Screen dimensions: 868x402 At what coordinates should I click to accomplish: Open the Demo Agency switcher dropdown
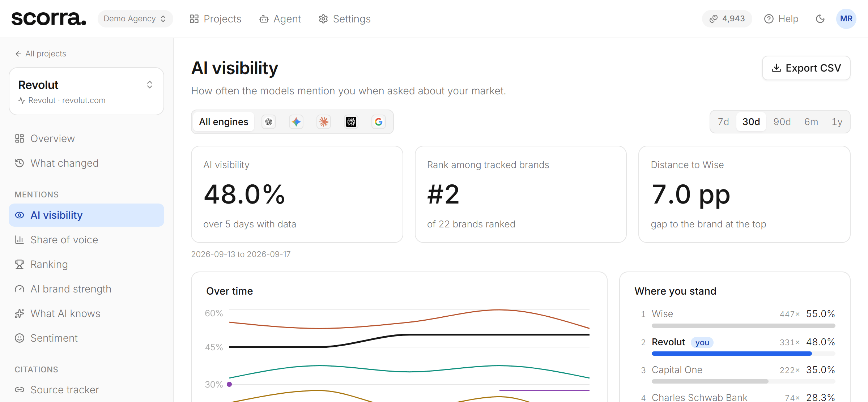[135, 19]
